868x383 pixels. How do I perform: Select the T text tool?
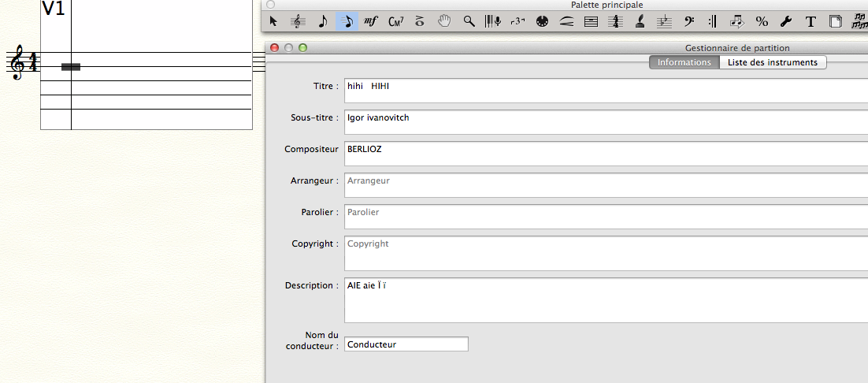tap(811, 22)
